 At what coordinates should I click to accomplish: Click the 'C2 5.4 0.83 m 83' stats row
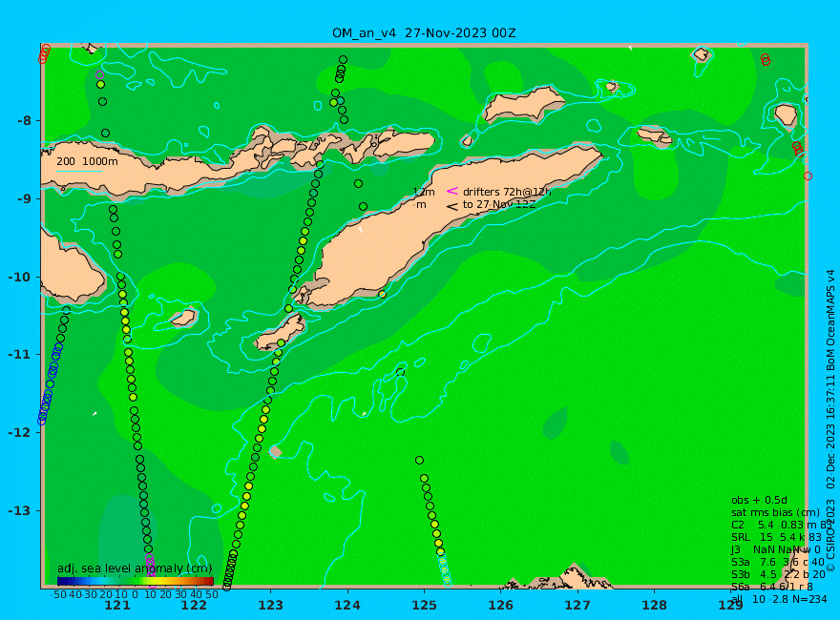point(780,525)
